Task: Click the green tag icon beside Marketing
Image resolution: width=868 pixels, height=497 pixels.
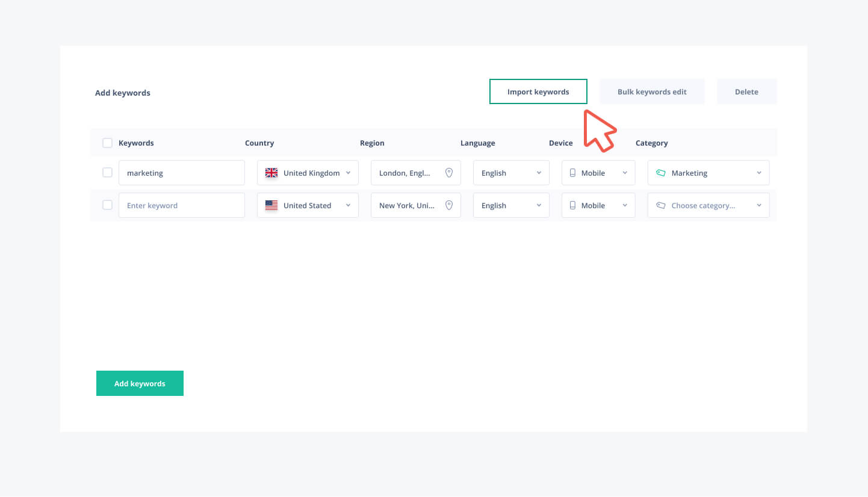Action: pos(660,173)
